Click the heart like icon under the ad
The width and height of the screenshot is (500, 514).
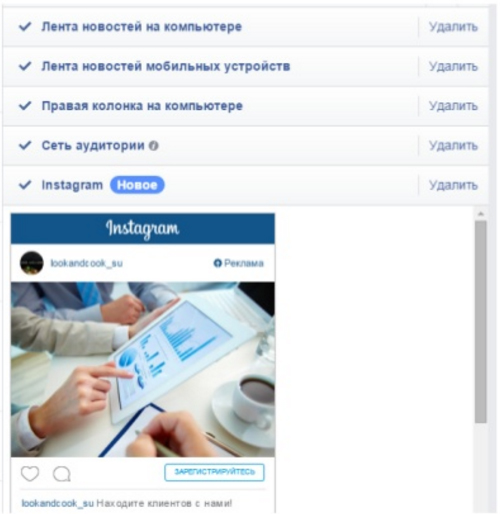[x=30, y=474]
